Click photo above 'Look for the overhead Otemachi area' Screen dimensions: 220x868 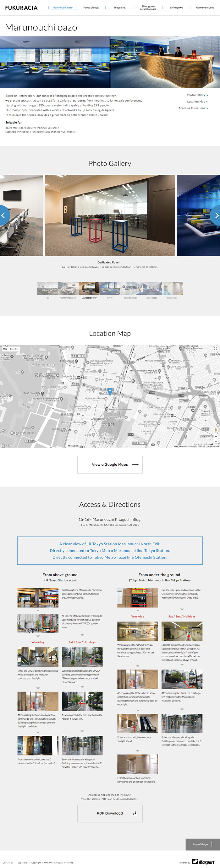click(182, 631)
